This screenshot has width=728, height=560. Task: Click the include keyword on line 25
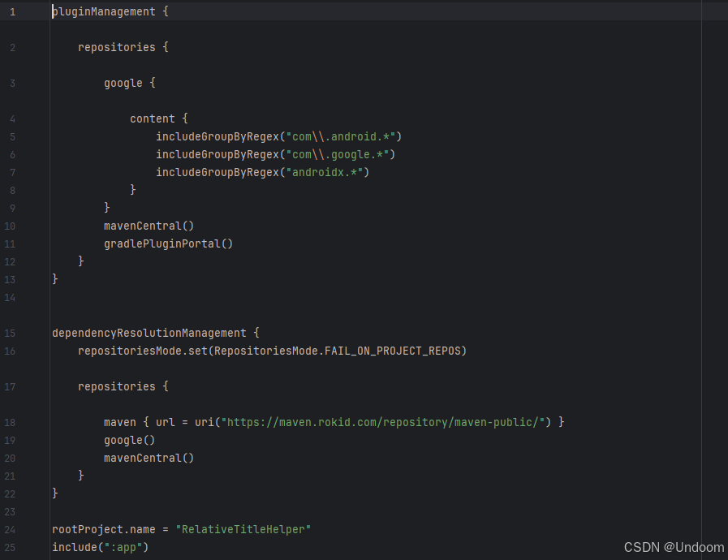point(75,548)
